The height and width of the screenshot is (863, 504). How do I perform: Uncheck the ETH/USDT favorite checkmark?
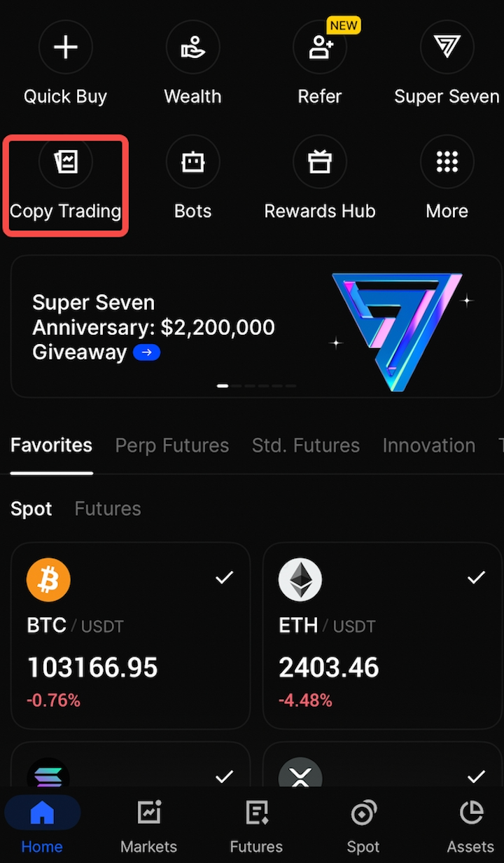[476, 578]
